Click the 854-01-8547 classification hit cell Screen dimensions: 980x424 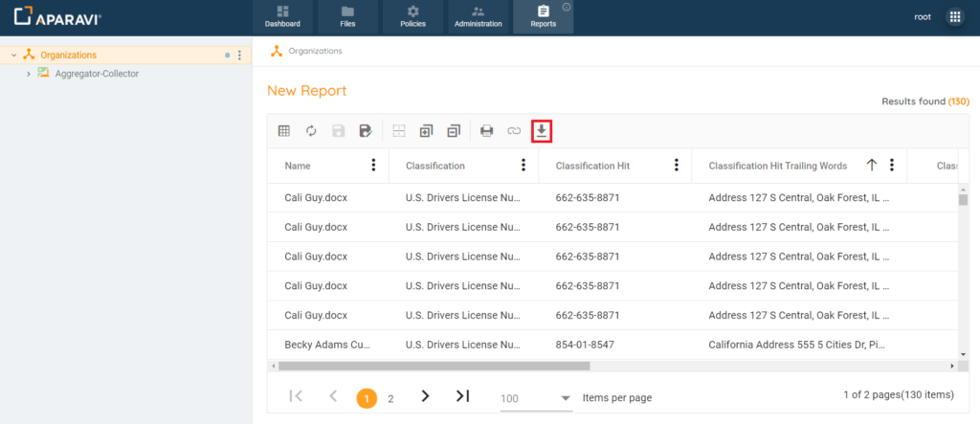[587, 345]
